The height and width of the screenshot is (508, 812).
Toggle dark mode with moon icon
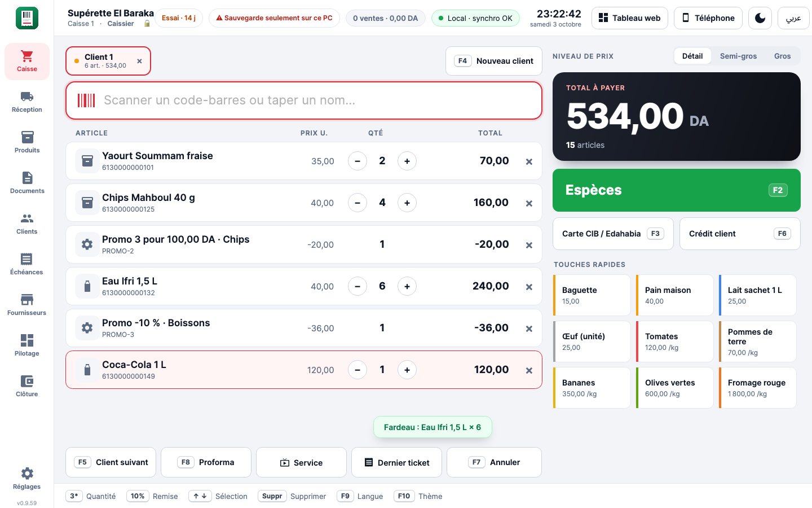click(760, 18)
